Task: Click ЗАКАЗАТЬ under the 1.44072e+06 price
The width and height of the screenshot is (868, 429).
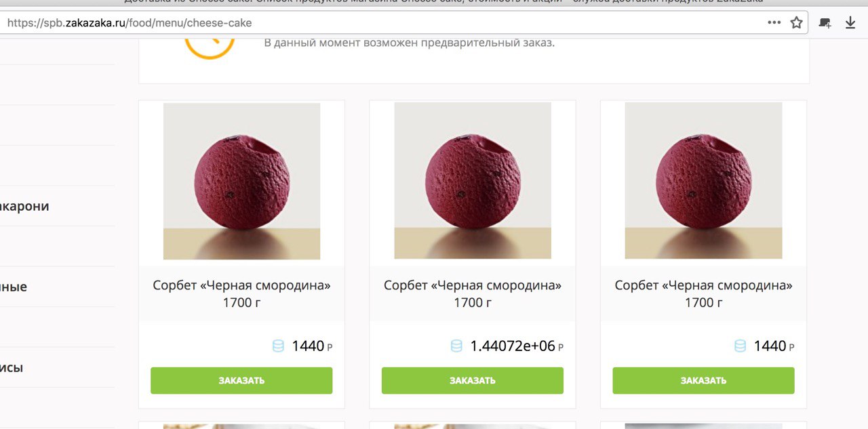Action: point(473,380)
